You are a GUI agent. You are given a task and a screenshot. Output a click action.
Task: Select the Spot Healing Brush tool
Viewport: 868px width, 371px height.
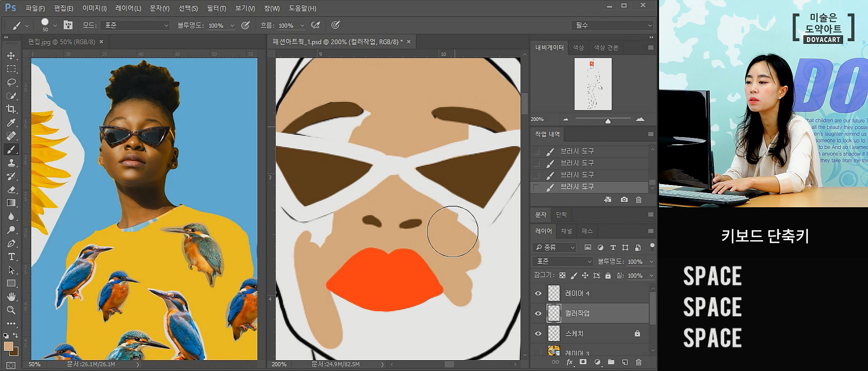pos(11,136)
